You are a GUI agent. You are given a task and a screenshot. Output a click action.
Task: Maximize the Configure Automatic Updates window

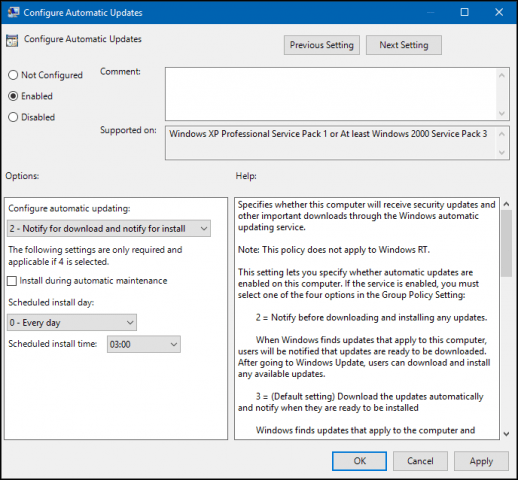[x=464, y=12]
